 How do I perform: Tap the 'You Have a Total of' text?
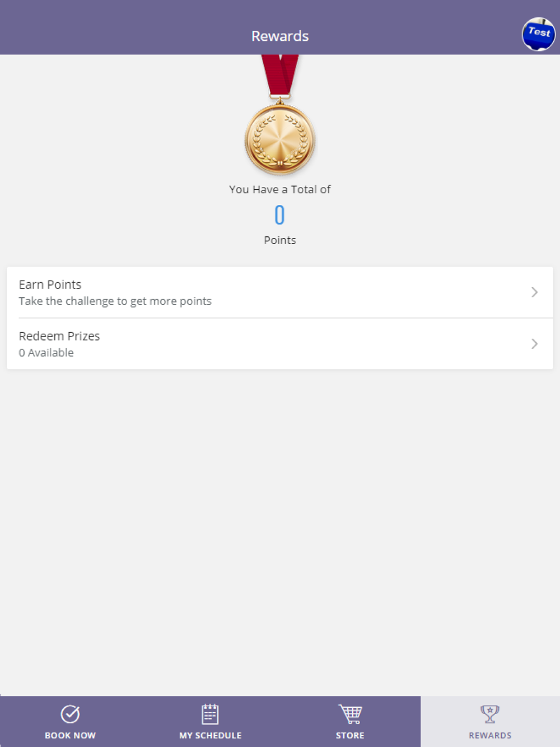(x=280, y=189)
